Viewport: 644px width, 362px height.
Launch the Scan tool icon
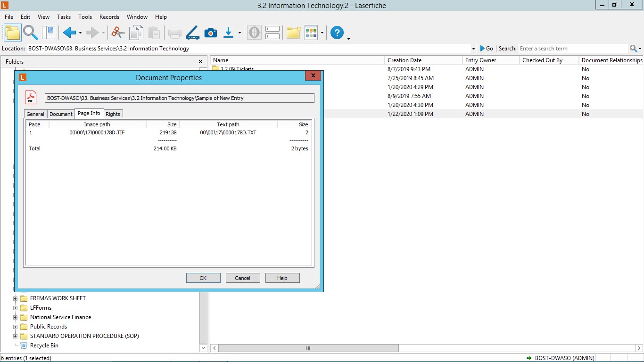coord(192,33)
